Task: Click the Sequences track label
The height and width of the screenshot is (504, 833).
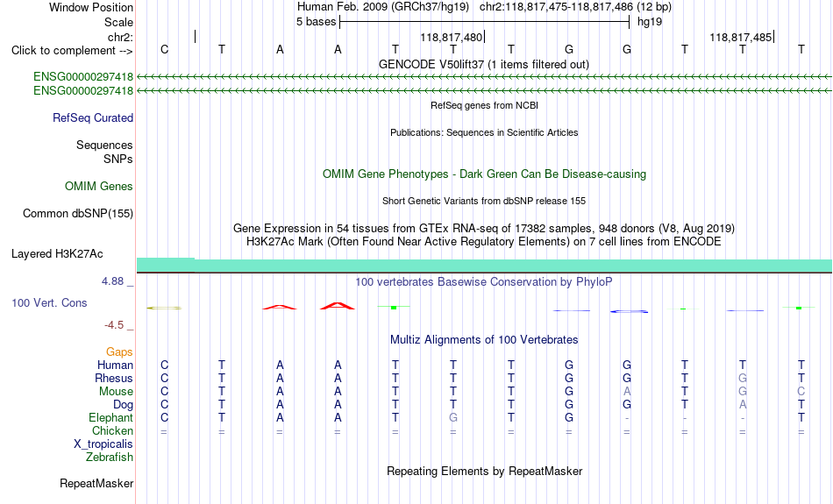Action: point(104,145)
